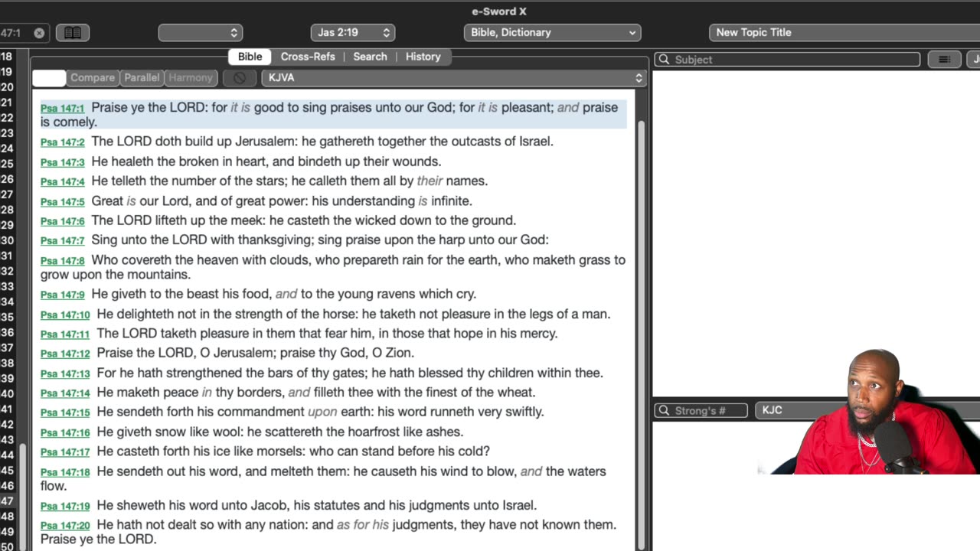Open the Psa 147:12 verse link
Screen dimensions: 980x551
click(65, 354)
